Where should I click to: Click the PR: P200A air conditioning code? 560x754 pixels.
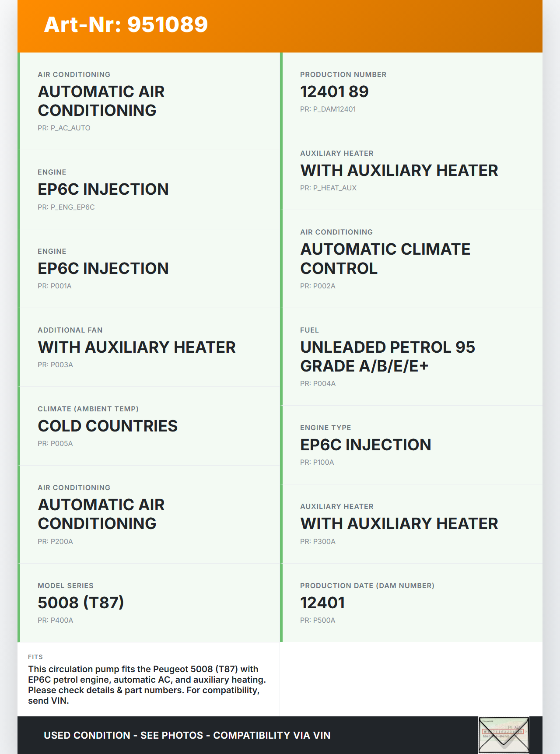click(55, 541)
